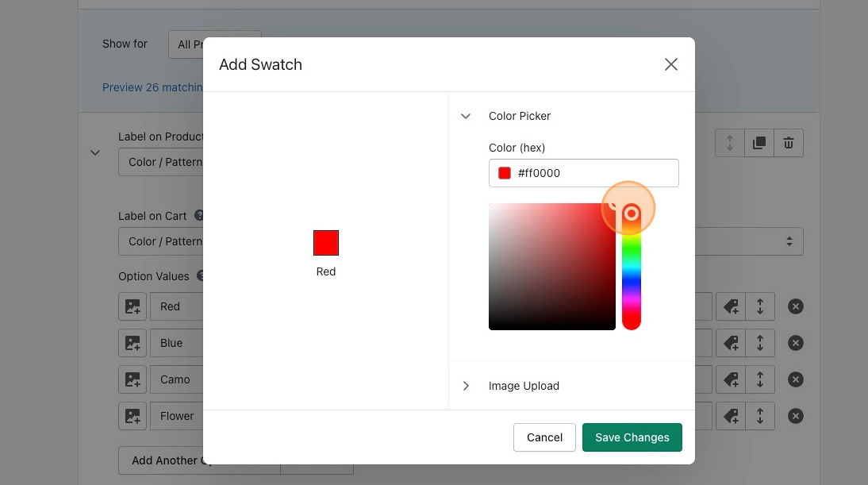Duplicate this option set

pos(759,143)
